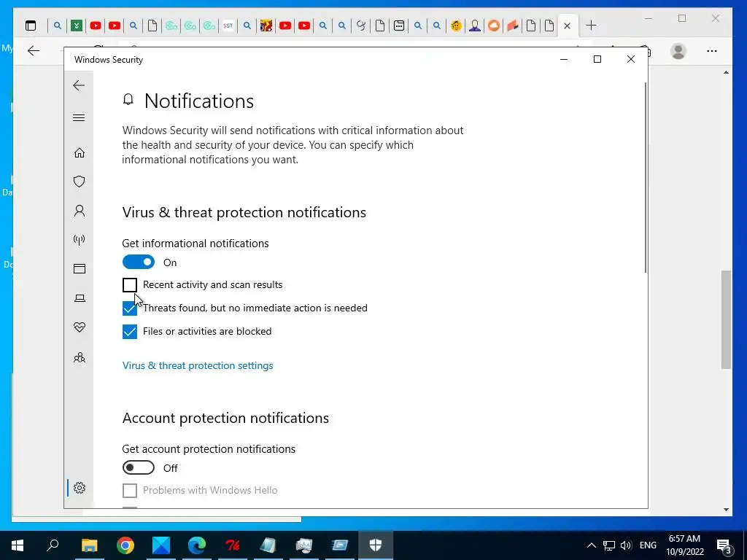The height and width of the screenshot is (560, 747).
Task: Open Microsoft Edge from taskbar
Action: [197, 545]
